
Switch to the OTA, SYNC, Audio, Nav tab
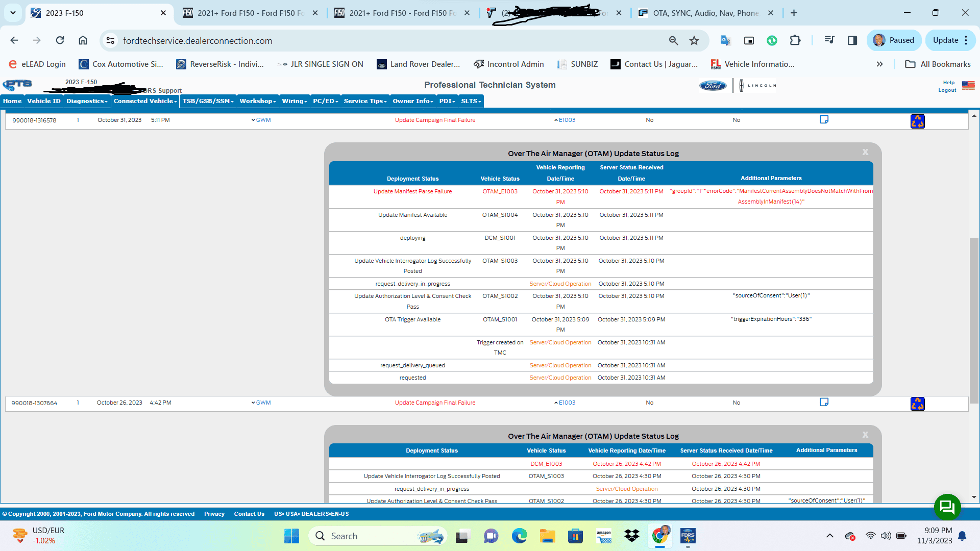tap(705, 13)
